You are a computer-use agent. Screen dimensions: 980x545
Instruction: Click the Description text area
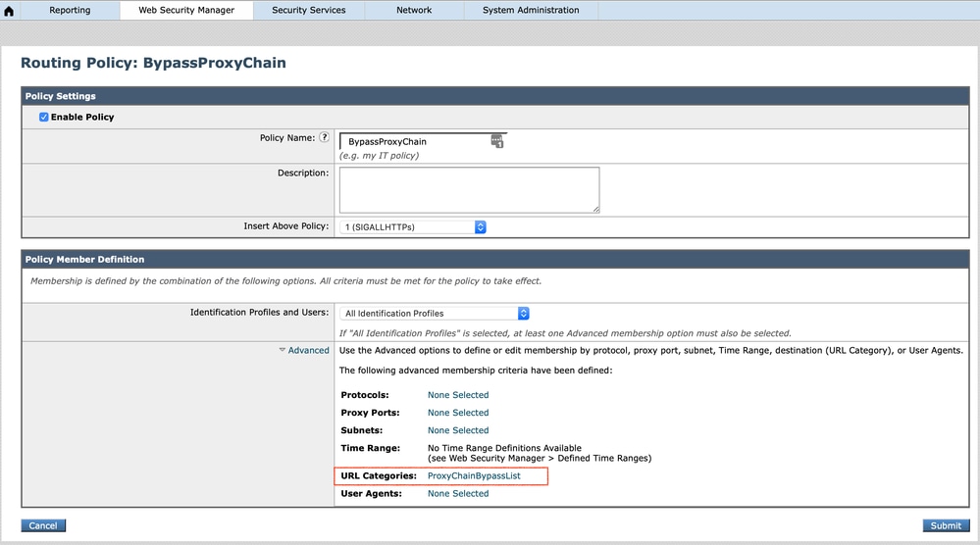point(469,190)
